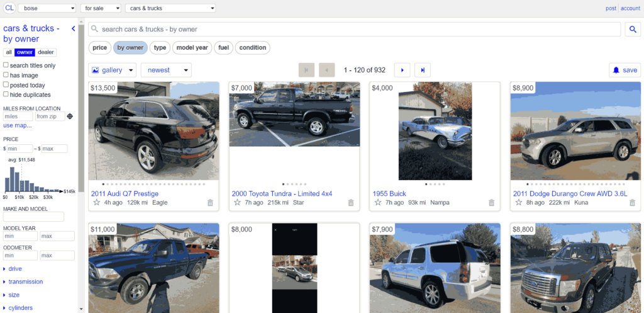Image resolution: width=644 pixels, height=313 pixels.
Task: Toggle the search titles only checkbox
Action: 6,65
